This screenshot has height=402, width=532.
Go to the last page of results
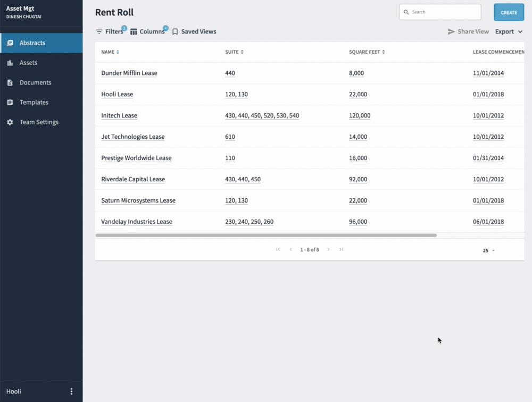click(342, 249)
